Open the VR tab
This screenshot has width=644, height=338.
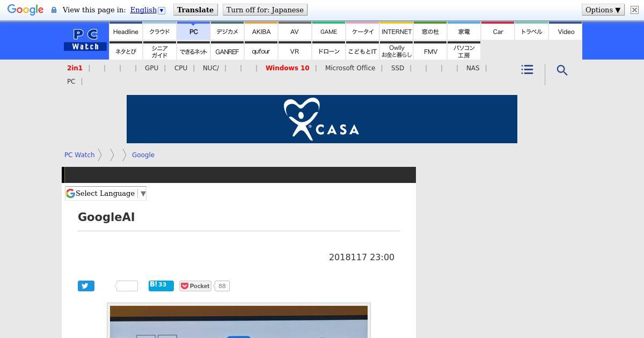[x=295, y=51]
